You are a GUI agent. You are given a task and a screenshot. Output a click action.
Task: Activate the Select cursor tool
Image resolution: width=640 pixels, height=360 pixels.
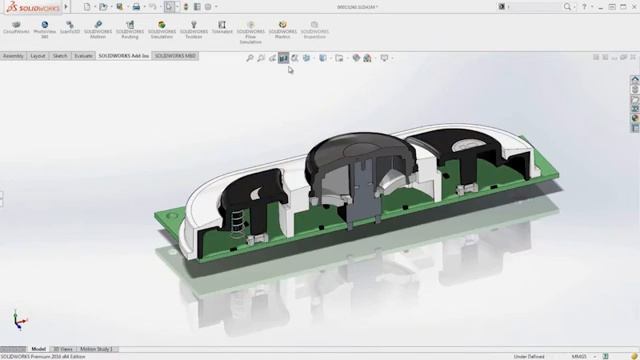tap(169, 7)
